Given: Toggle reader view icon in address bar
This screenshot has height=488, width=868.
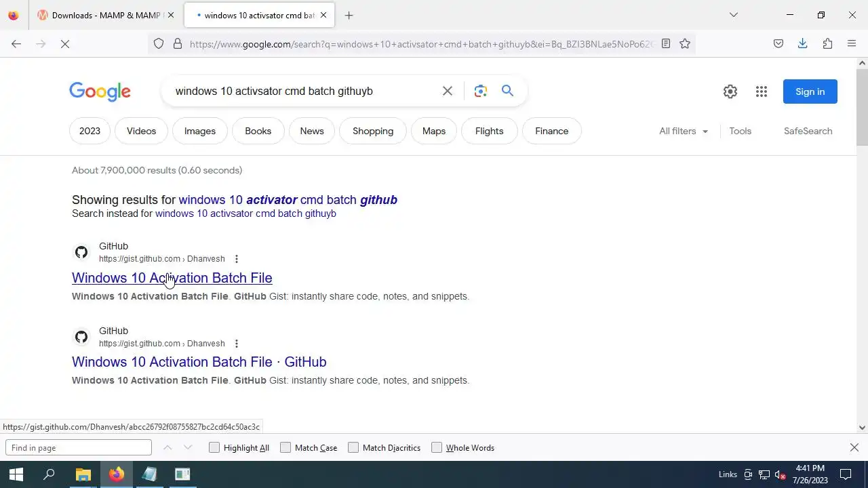Looking at the screenshot, I should pos(666,44).
